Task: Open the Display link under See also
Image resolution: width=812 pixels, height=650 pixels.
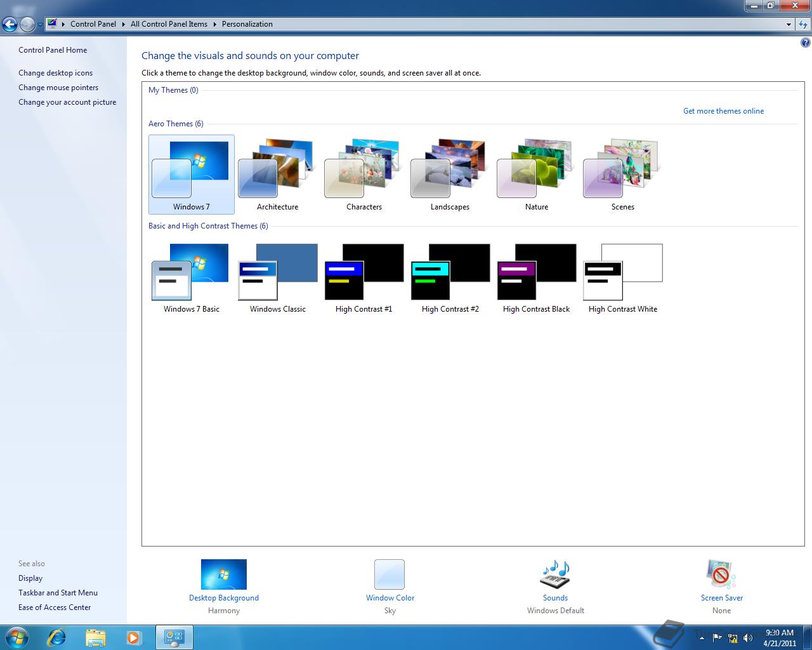Action: point(30,578)
